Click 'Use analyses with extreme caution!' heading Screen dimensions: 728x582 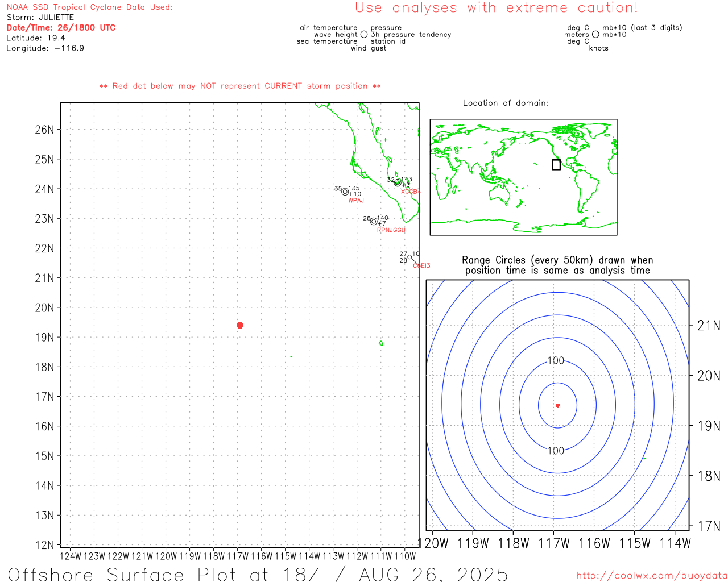pos(497,7)
